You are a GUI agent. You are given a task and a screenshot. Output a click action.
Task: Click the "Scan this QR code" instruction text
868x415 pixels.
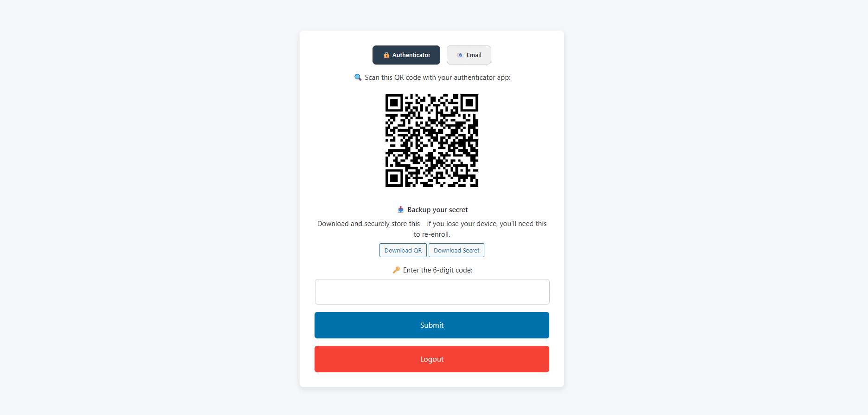coord(437,78)
